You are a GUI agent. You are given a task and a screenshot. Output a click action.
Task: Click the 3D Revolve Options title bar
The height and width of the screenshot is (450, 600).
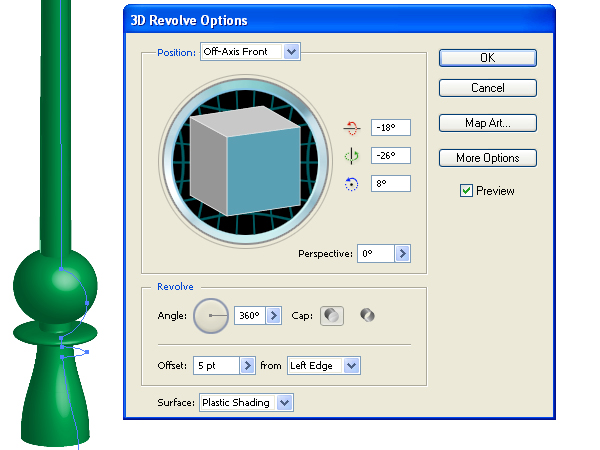coord(339,20)
